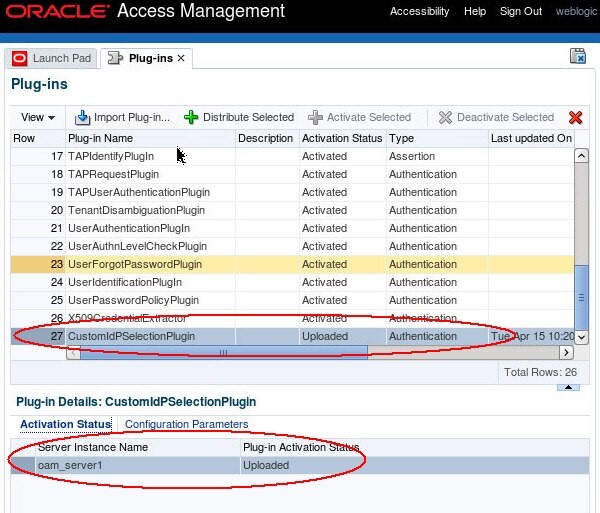Click the green plus Distribute Selected icon
Screen dimensions: 600x513
click(x=191, y=117)
